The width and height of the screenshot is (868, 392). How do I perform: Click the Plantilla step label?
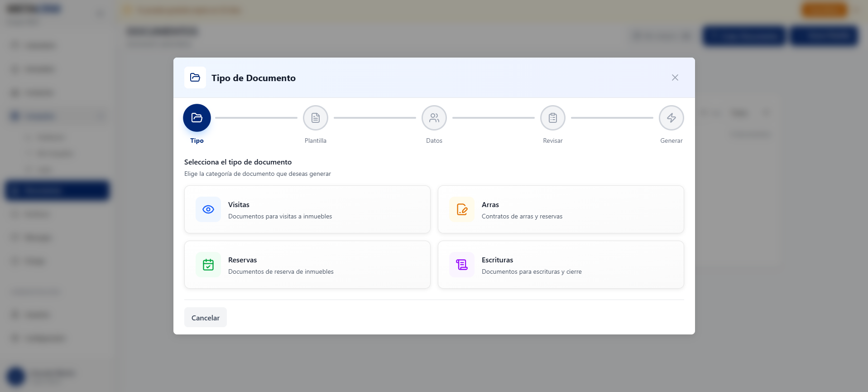(x=316, y=141)
